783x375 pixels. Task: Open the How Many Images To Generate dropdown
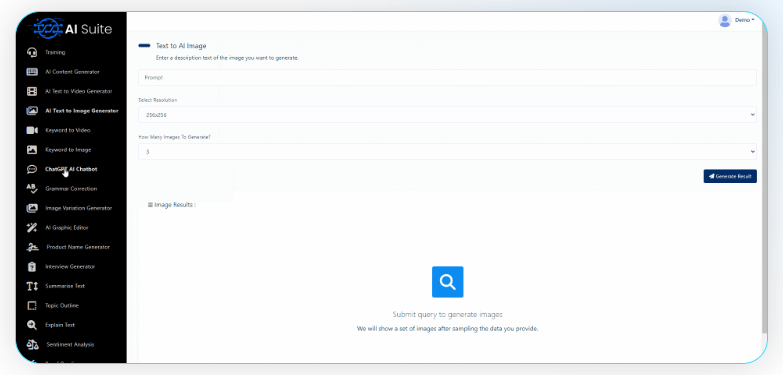tap(447, 152)
